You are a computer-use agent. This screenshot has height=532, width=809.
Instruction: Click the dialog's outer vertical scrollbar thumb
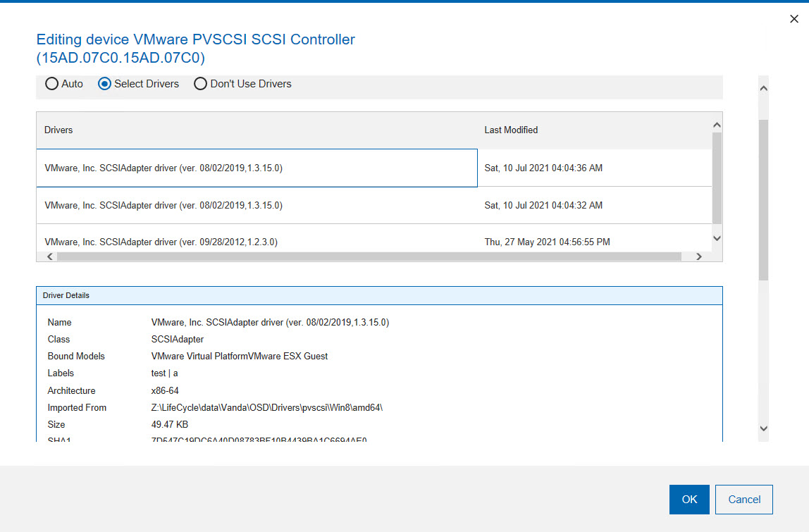point(764,200)
